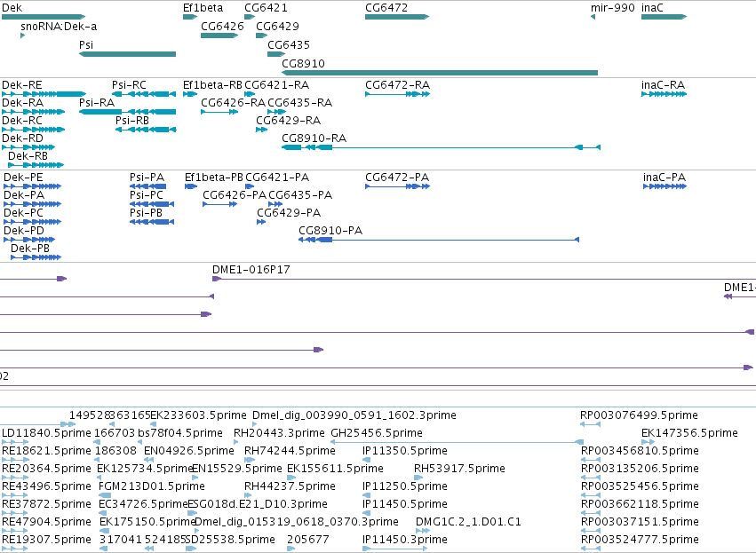The height and width of the screenshot is (553, 756).
Task: Select the CG6421 gene label
Action: [x=266, y=8]
